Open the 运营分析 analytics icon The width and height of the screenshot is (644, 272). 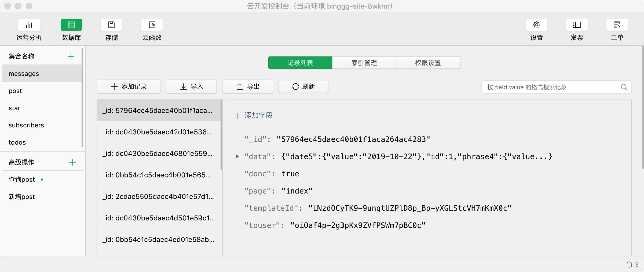click(x=29, y=25)
